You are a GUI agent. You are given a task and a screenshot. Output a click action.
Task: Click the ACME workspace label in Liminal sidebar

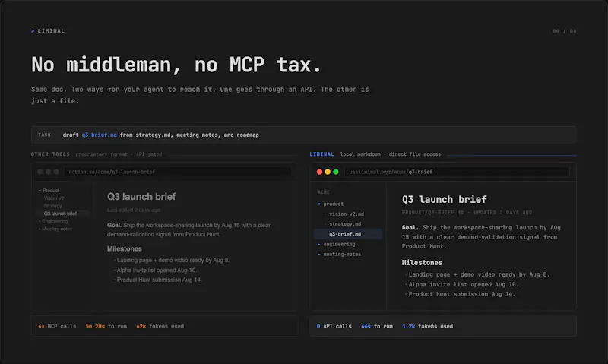point(324,192)
